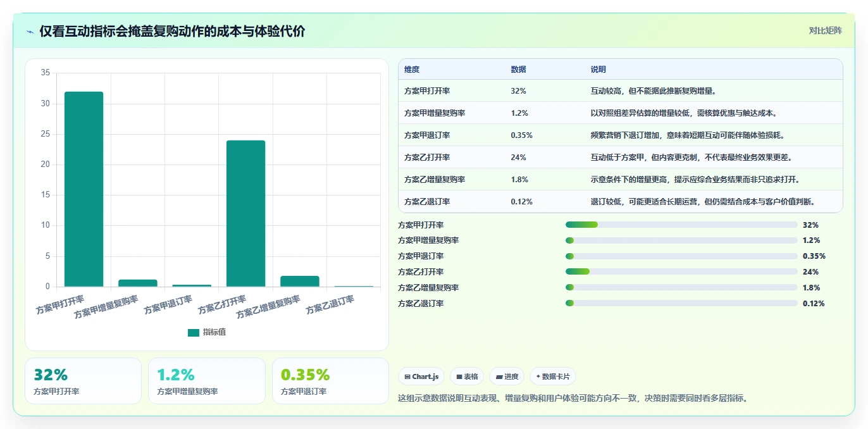The image size is (868, 429).
Task: Click the 方案甲打开率 progress bar
Action: [681, 225]
